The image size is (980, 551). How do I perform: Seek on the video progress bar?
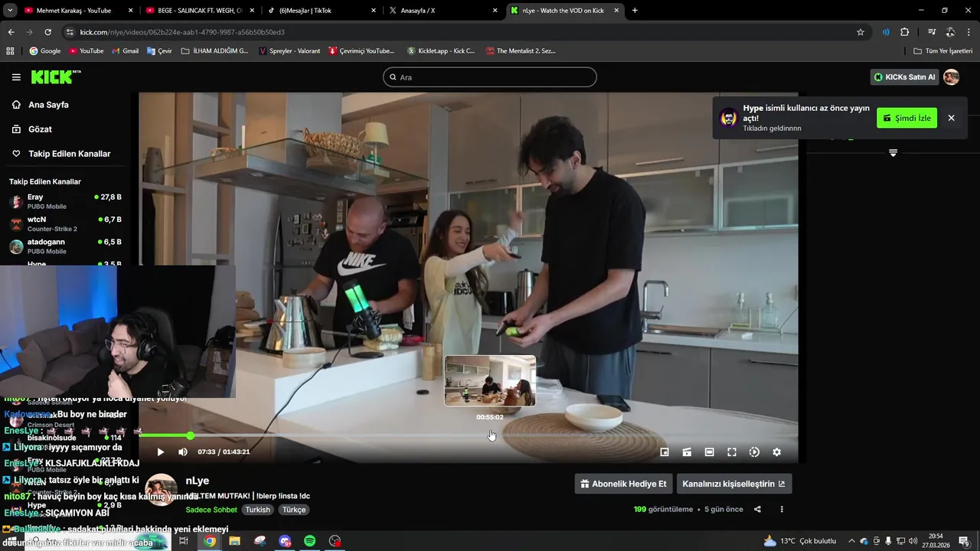[x=467, y=435]
